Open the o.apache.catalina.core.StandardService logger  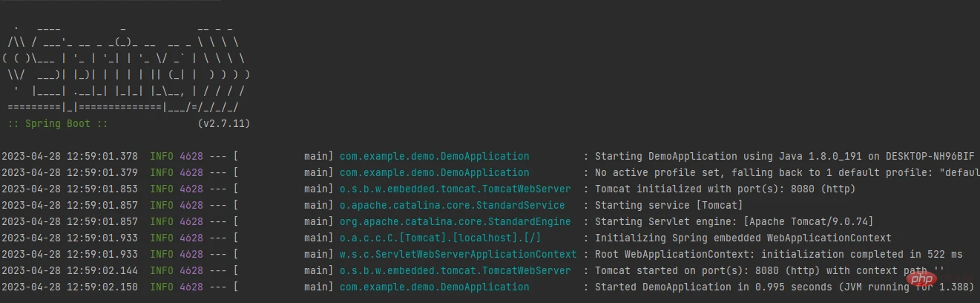452,205
